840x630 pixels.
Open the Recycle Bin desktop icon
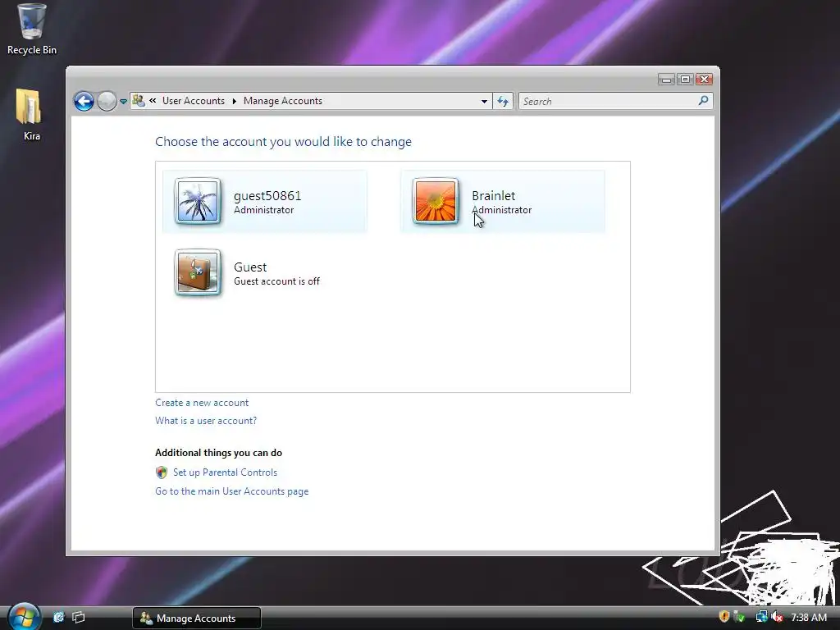32,30
